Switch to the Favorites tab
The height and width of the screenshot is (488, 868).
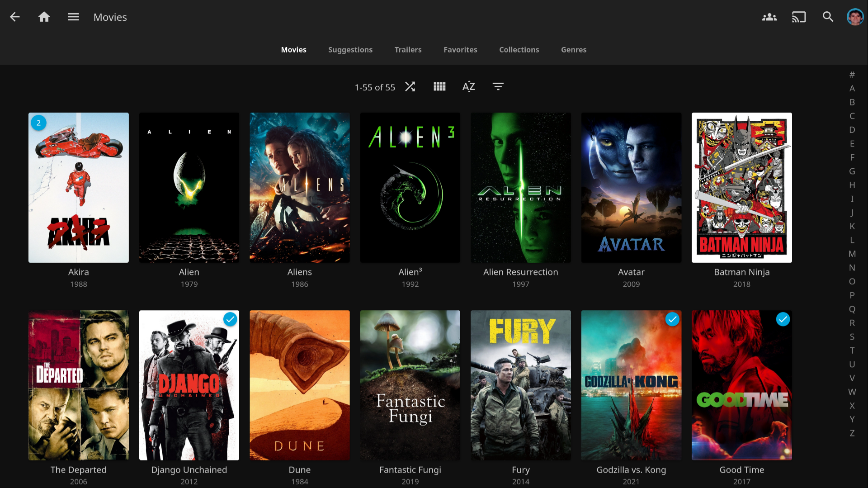coord(460,50)
